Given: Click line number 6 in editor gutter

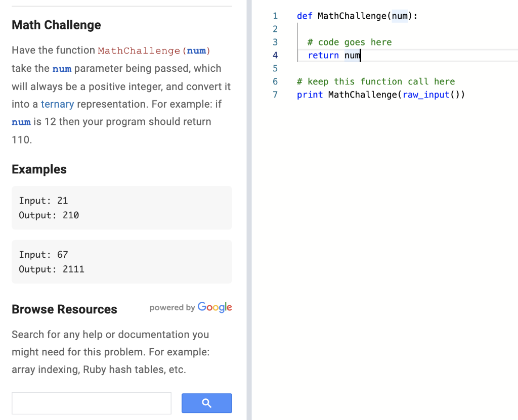Looking at the screenshot, I should pos(275,81).
